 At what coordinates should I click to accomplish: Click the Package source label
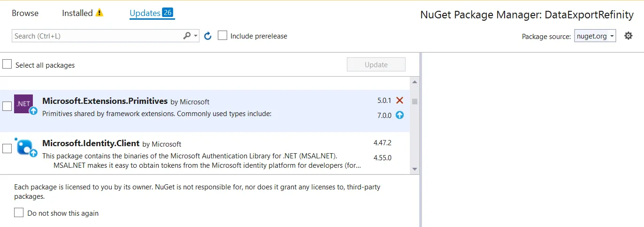[546, 36]
